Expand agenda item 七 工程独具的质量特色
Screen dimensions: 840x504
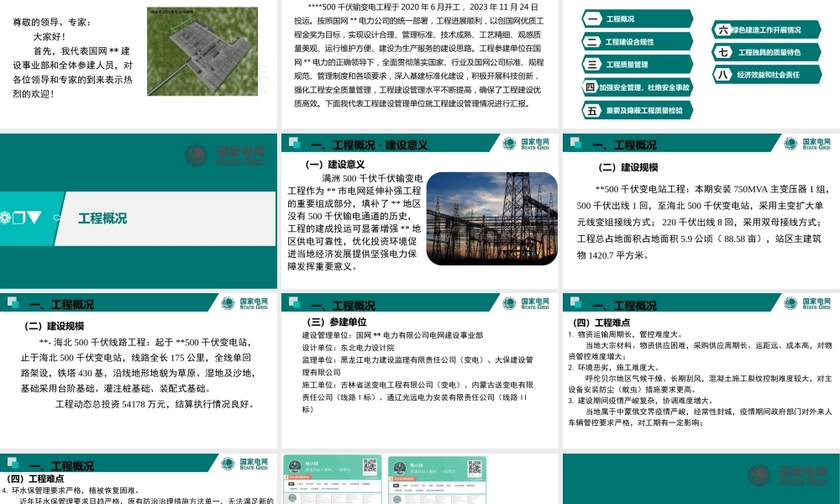pos(766,52)
